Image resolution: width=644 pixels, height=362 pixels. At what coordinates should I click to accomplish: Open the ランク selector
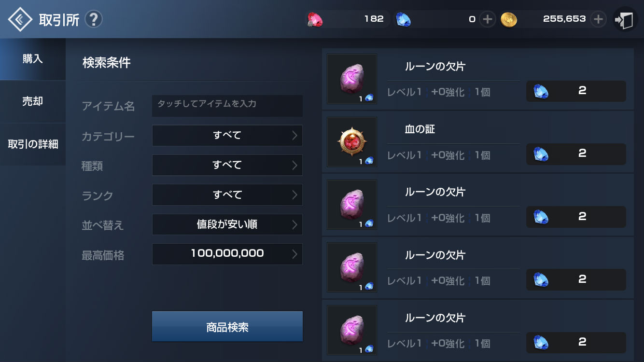[227, 195]
